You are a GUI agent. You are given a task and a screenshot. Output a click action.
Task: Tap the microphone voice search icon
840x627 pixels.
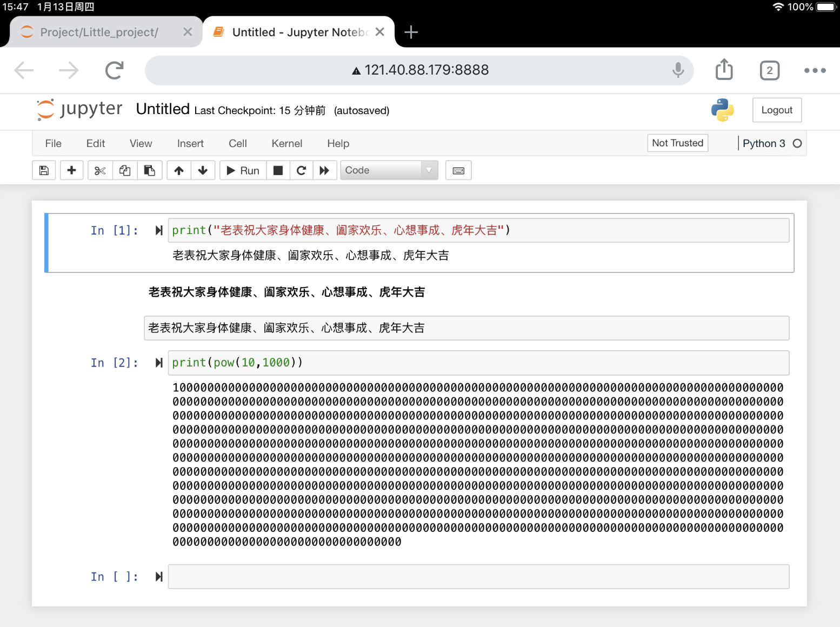678,70
